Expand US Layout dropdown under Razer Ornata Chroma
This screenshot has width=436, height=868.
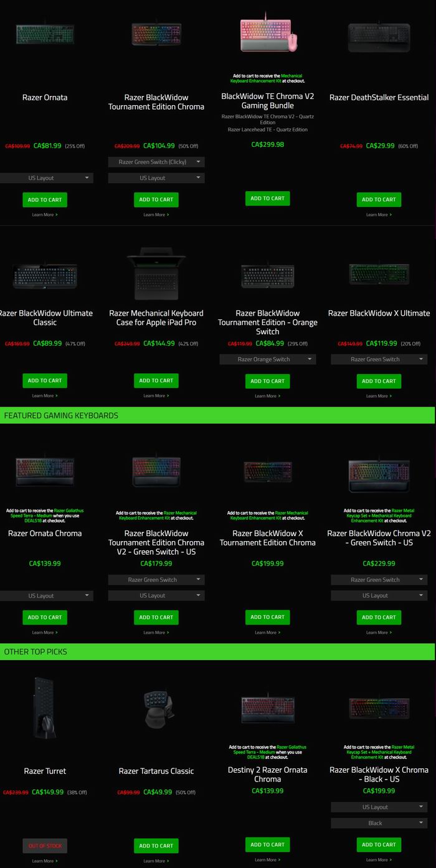click(45, 596)
